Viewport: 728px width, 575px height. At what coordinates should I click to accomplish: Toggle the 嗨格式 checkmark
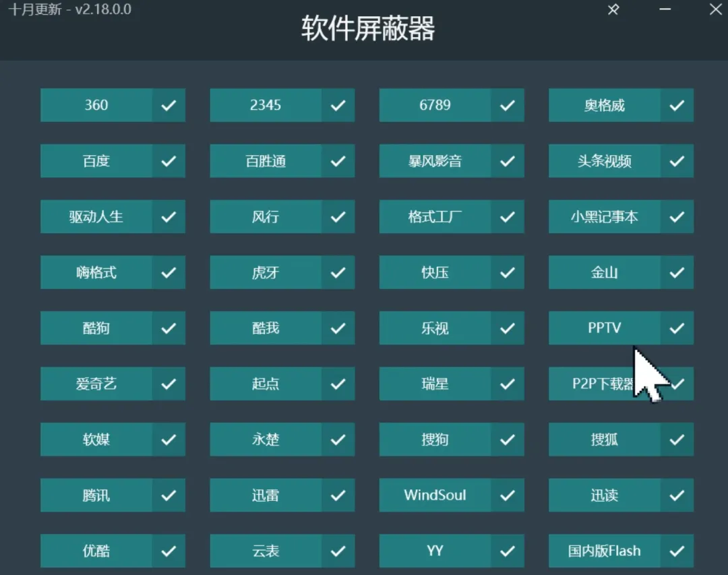point(169,272)
